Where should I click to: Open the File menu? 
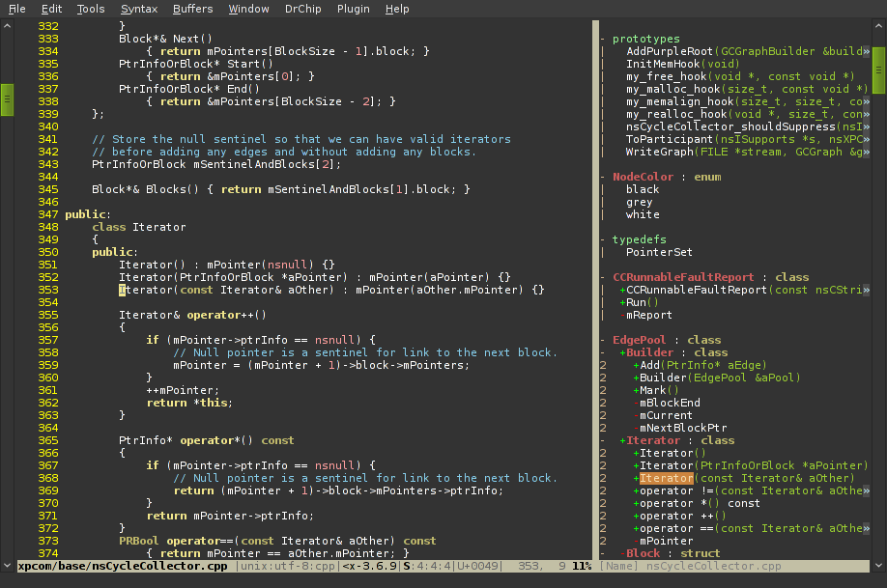(x=17, y=9)
